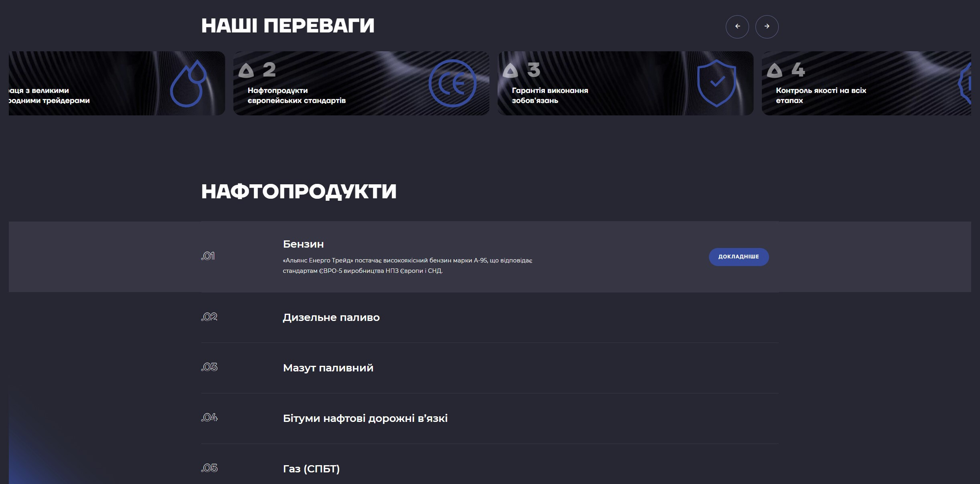Screen dimensions: 980x484
Task: Click the shield checkmark guarantee icon
Action: (717, 83)
